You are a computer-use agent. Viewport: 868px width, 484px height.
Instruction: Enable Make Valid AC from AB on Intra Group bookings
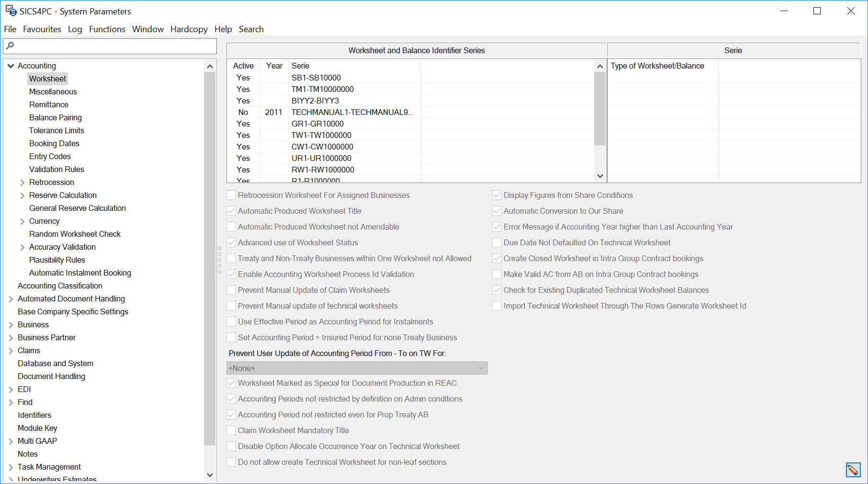tap(497, 274)
